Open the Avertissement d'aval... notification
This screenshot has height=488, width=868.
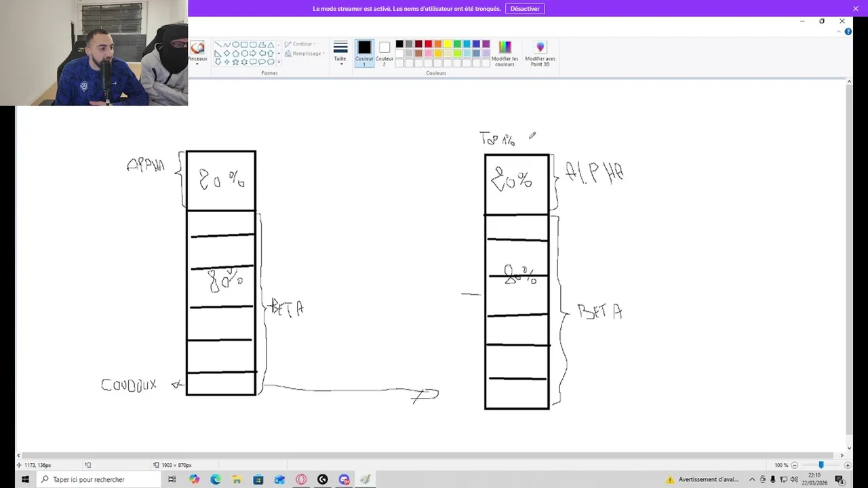point(703,479)
